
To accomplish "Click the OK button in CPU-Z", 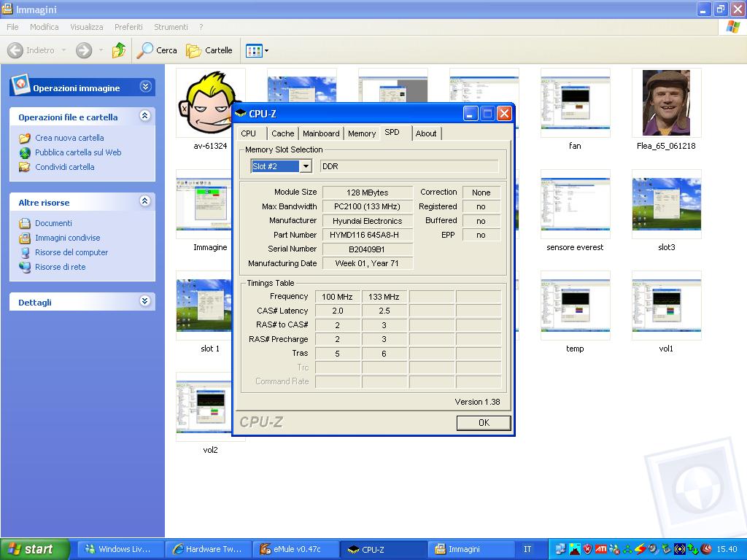I will [x=484, y=423].
